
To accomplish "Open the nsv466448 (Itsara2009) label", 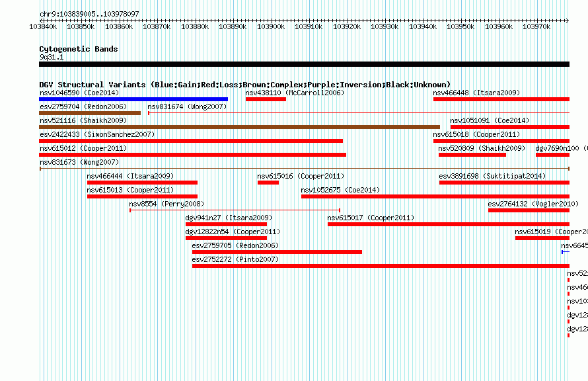I will pyautogui.click(x=476, y=93).
